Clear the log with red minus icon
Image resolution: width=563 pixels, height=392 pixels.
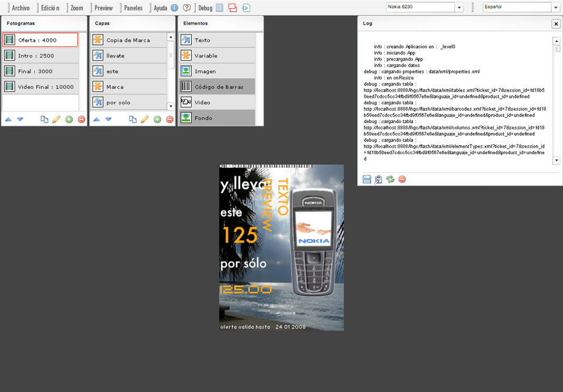tap(402, 179)
